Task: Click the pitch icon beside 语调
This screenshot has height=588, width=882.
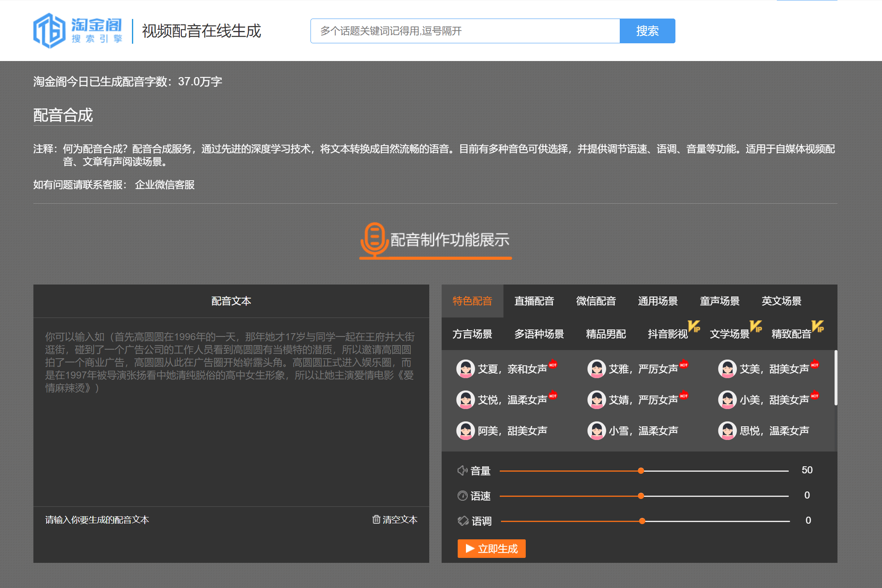Action: [x=462, y=521]
